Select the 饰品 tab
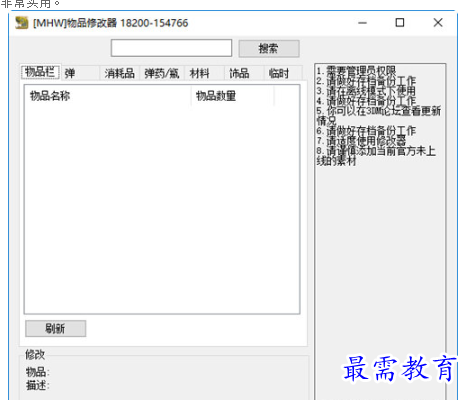The height and width of the screenshot is (400, 465). click(244, 73)
